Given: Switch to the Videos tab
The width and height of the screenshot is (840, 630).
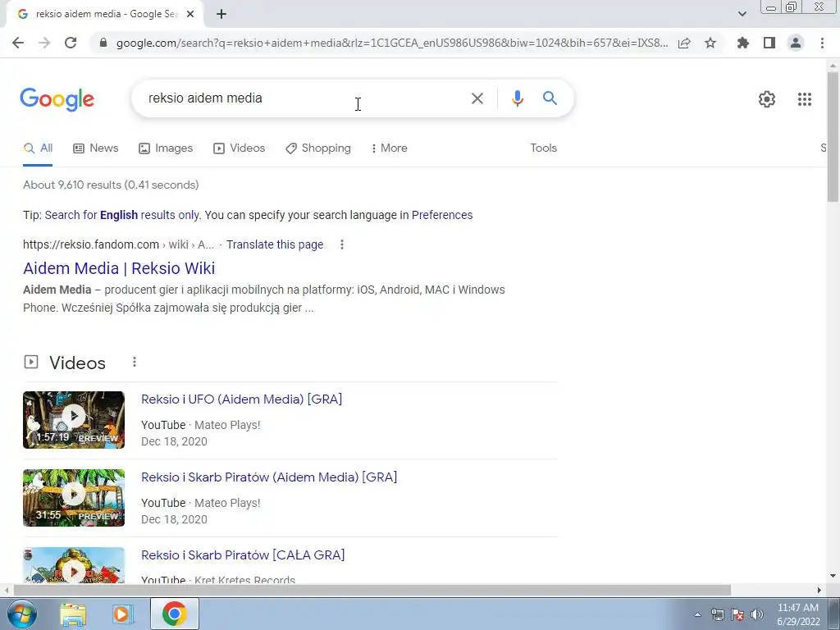Looking at the screenshot, I should tap(239, 148).
